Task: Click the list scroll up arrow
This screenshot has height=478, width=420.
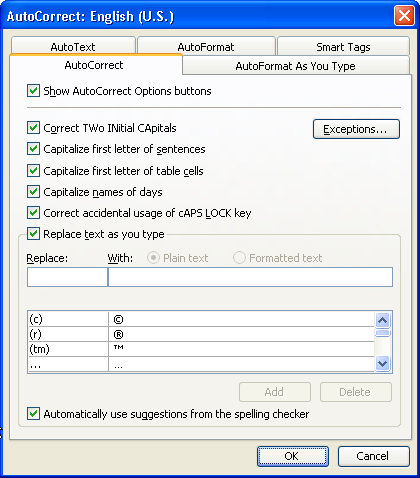Action: [383, 320]
